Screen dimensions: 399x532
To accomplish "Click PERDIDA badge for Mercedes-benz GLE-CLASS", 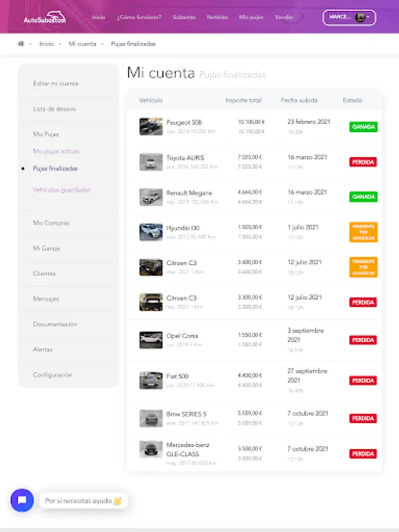I will [363, 454].
